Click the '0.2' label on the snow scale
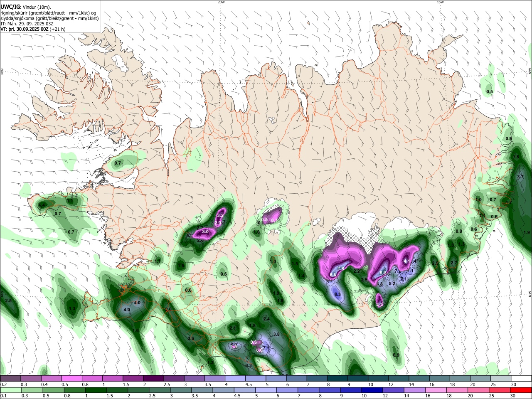Screen dimensions: 532x399 4,384
